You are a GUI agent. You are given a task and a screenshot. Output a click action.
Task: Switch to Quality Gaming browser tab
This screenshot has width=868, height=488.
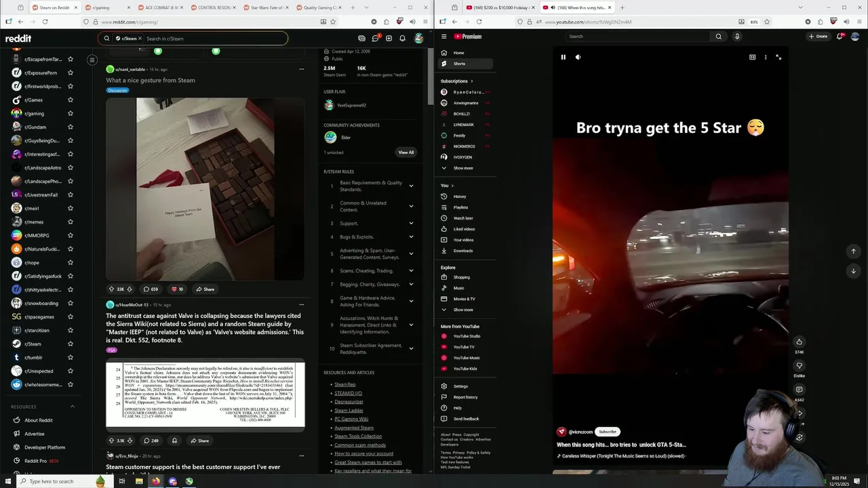click(319, 7)
